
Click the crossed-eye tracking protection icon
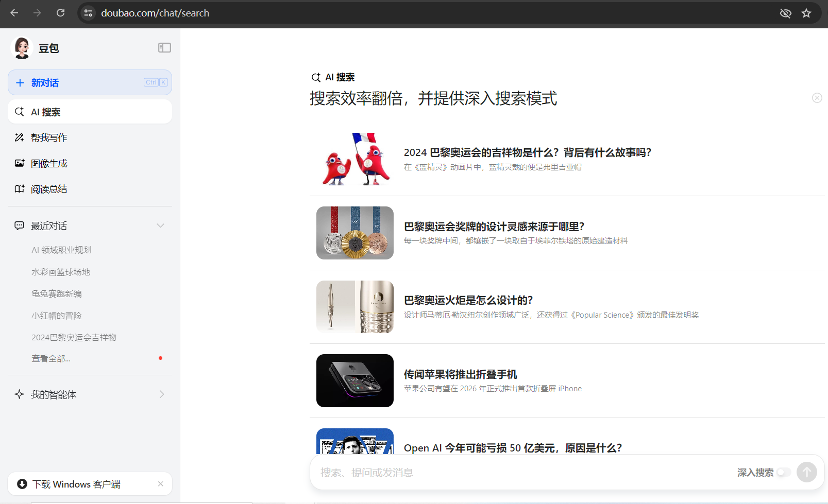point(785,13)
